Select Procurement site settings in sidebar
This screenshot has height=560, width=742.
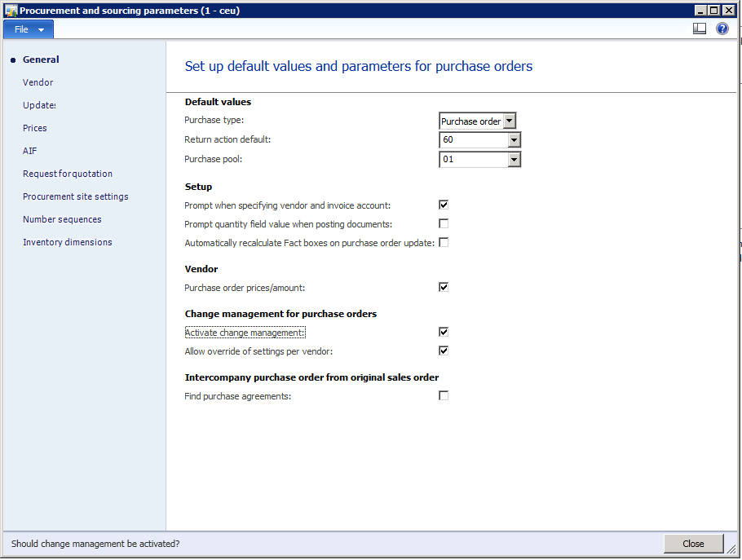(76, 196)
